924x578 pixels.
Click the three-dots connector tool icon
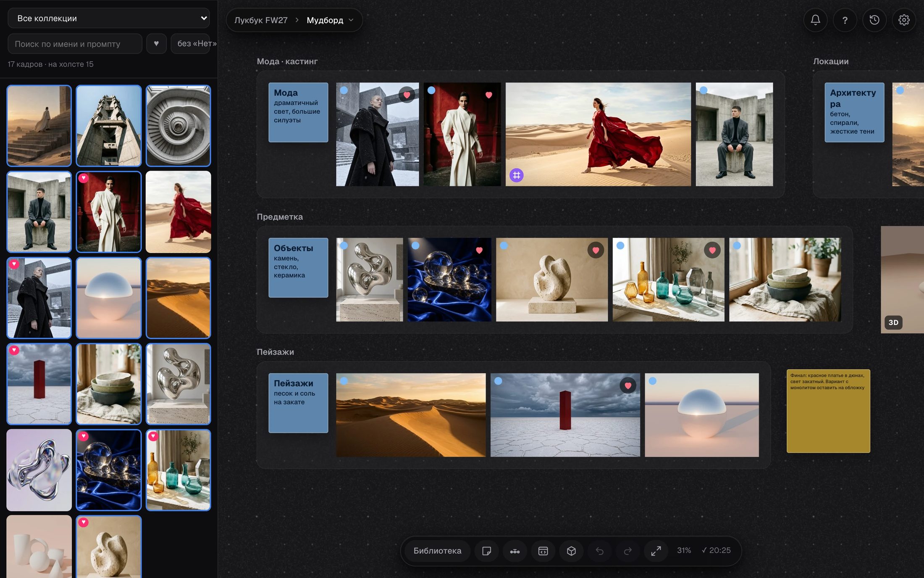click(x=514, y=551)
